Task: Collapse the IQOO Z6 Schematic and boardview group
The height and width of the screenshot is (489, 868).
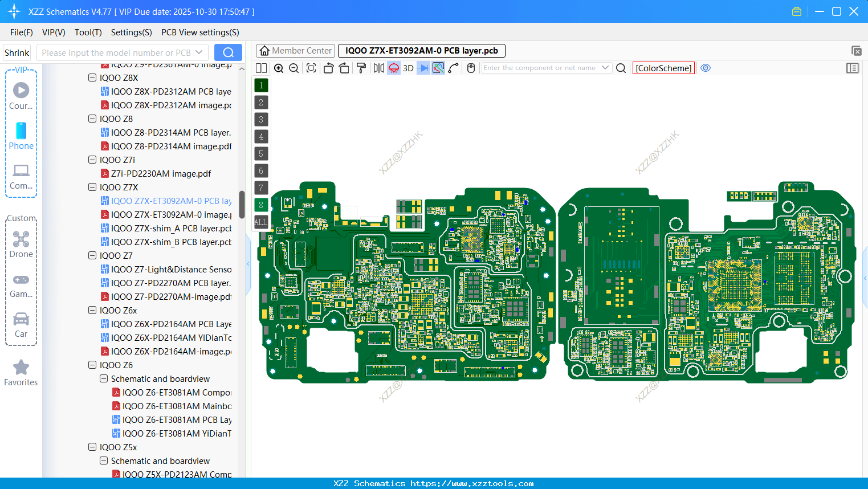Action: point(104,378)
